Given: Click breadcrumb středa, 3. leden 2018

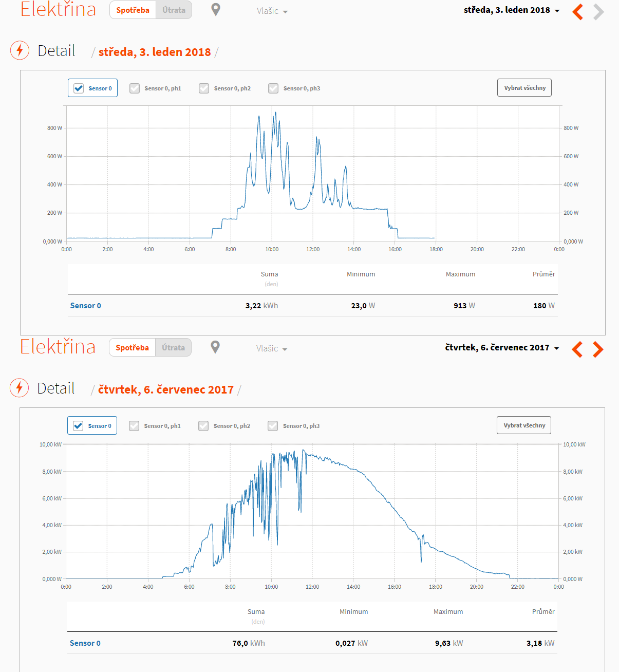Looking at the screenshot, I should [155, 52].
